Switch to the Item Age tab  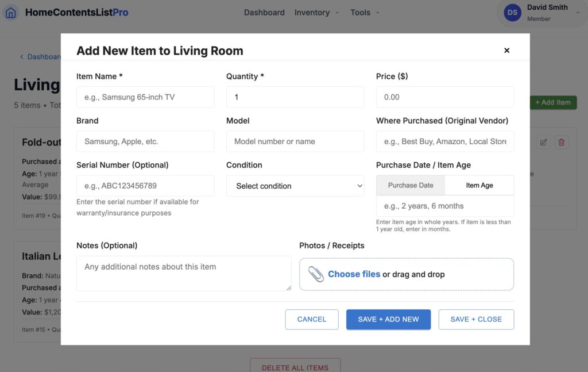click(480, 185)
